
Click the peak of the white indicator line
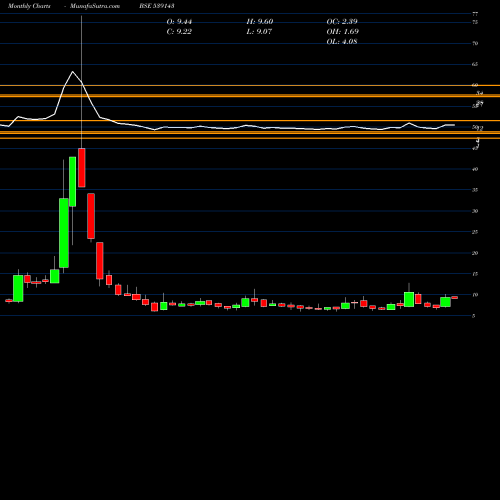pos(72,72)
